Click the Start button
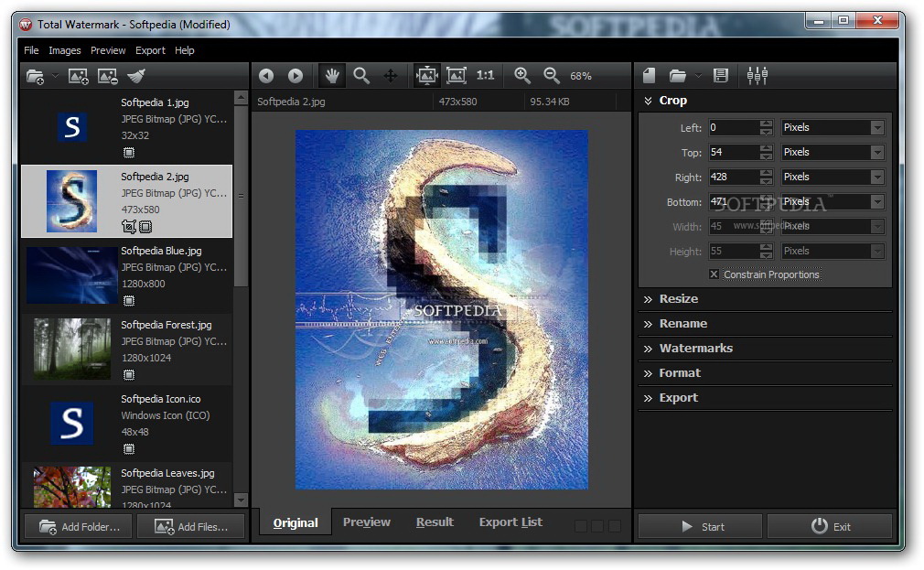The image size is (924, 570). tap(701, 526)
